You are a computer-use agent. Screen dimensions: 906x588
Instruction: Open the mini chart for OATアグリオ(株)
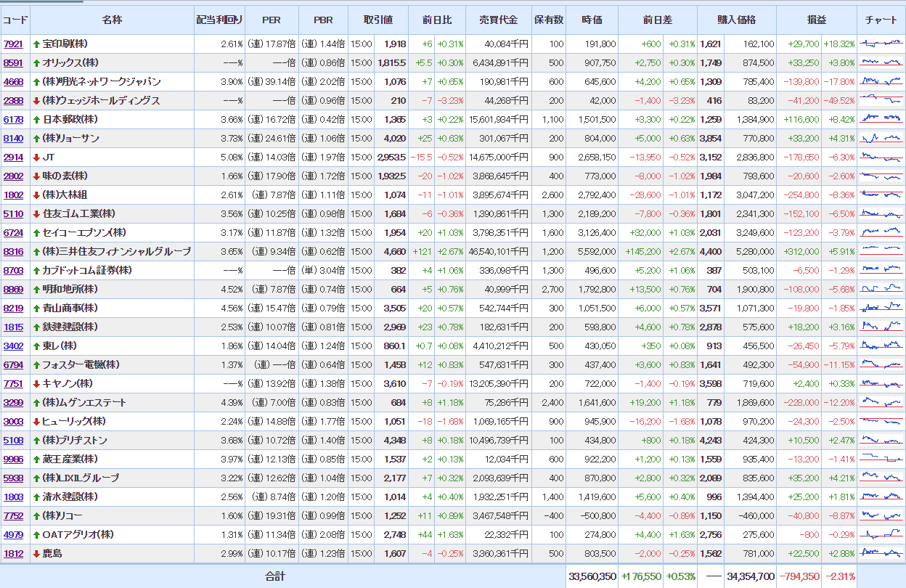(881, 535)
